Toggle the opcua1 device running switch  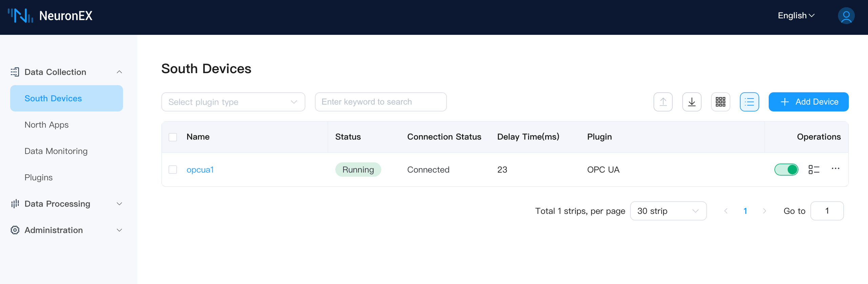coord(786,170)
